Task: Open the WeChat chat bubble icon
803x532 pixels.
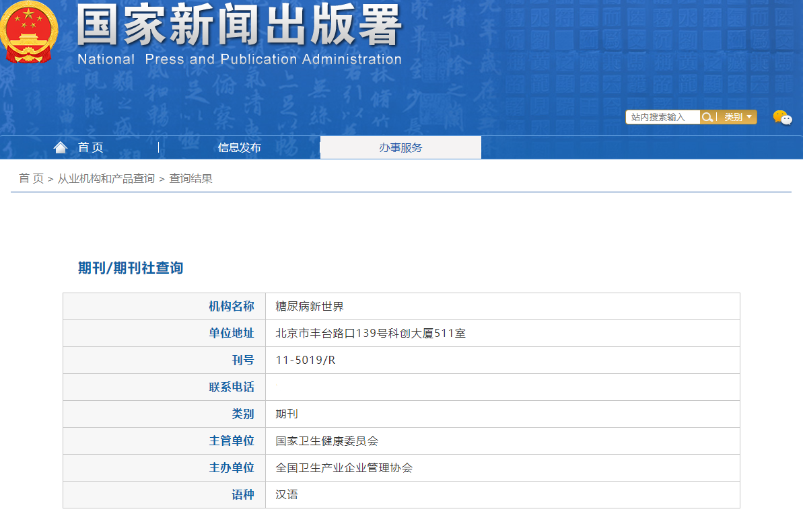Action: [x=782, y=118]
